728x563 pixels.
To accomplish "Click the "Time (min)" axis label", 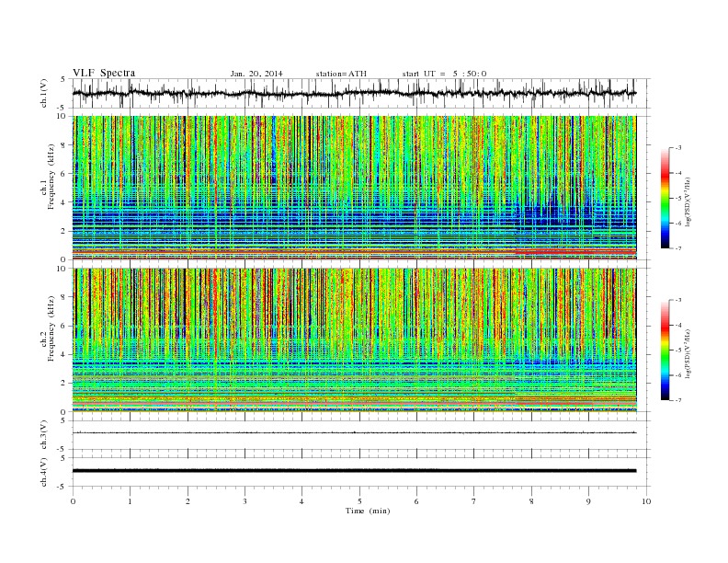I will tap(368, 511).
